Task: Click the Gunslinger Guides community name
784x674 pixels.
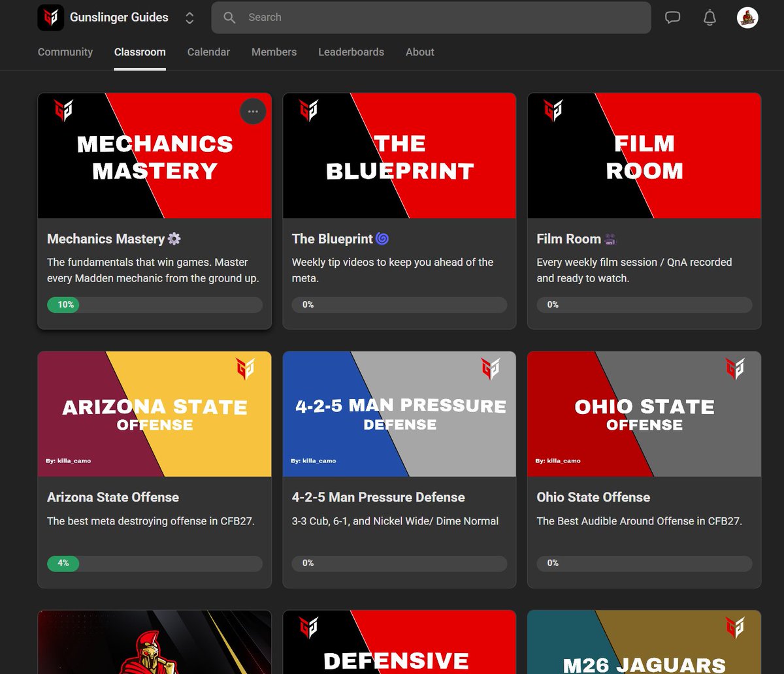Action: click(x=119, y=18)
